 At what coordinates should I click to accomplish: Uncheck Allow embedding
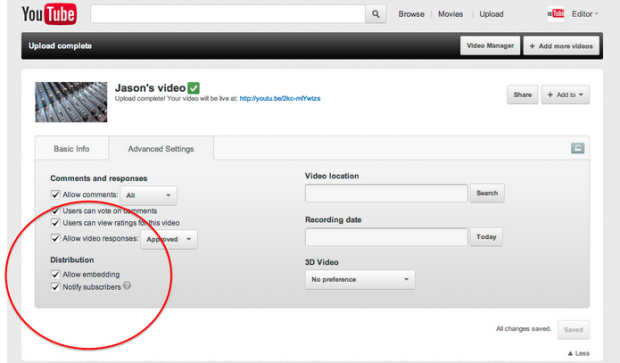(55, 274)
